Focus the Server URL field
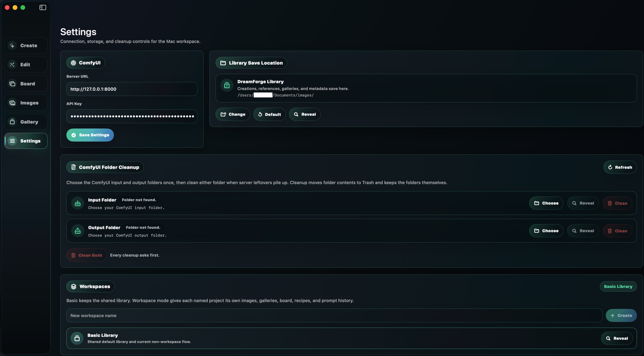This screenshot has height=356, width=644. pos(132,89)
